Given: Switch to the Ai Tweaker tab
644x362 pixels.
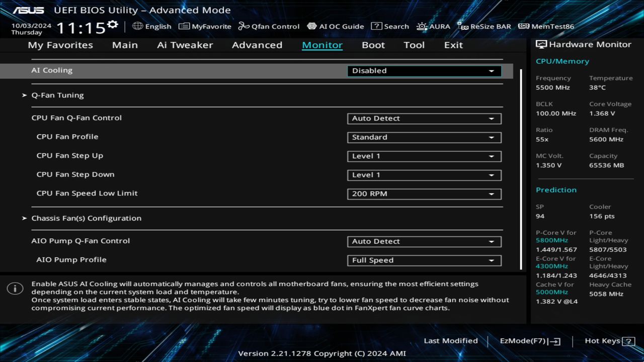Looking at the screenshot, I should [185, 45].
